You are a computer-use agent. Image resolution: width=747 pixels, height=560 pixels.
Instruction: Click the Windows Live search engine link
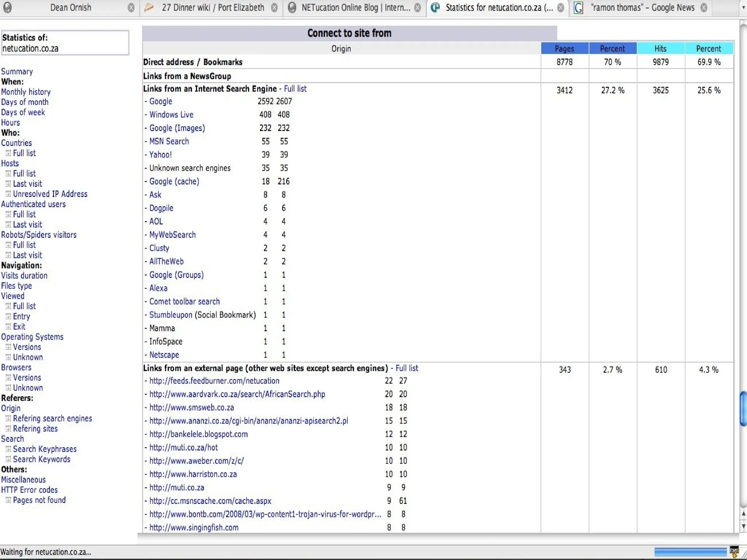pyautogui.click(x=171, y=115)
